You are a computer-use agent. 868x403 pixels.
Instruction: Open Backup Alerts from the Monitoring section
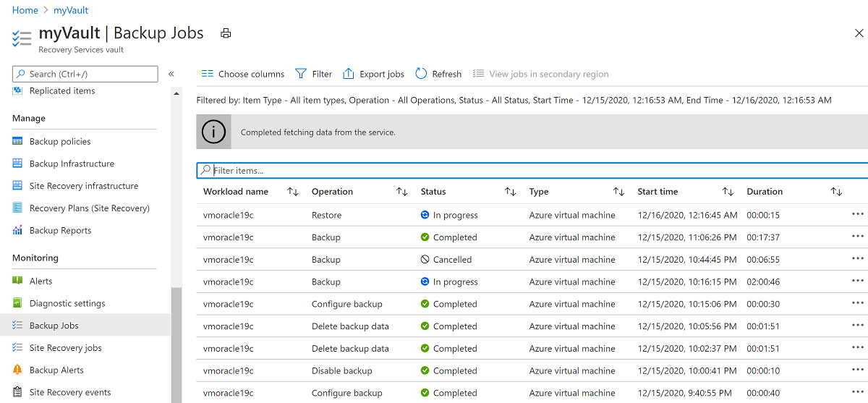point(56,370)
